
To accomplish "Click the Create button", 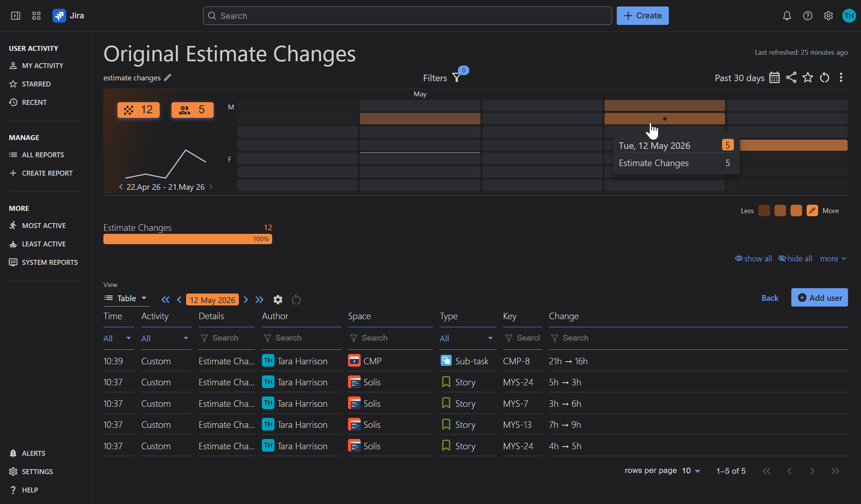I will pos(642,16).
